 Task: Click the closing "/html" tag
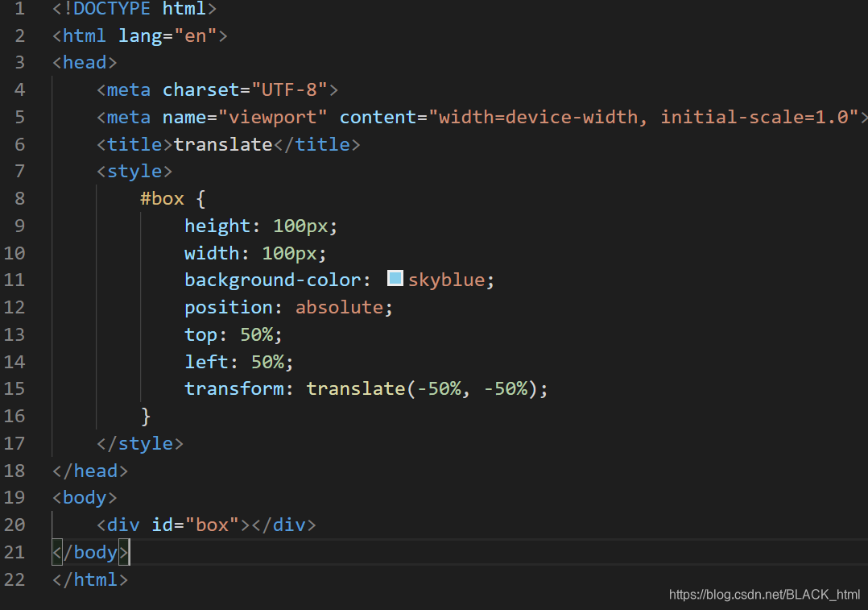pos(90,579)
